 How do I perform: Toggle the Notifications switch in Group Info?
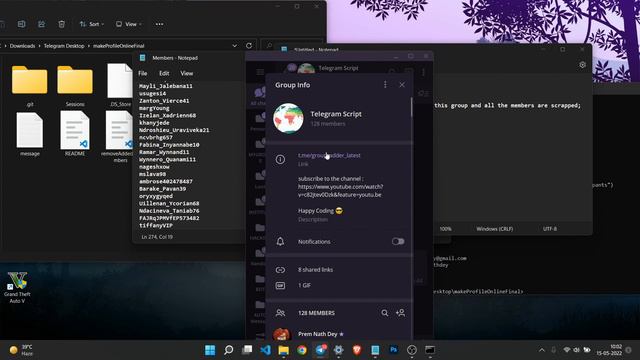click(x=398, y=241)
